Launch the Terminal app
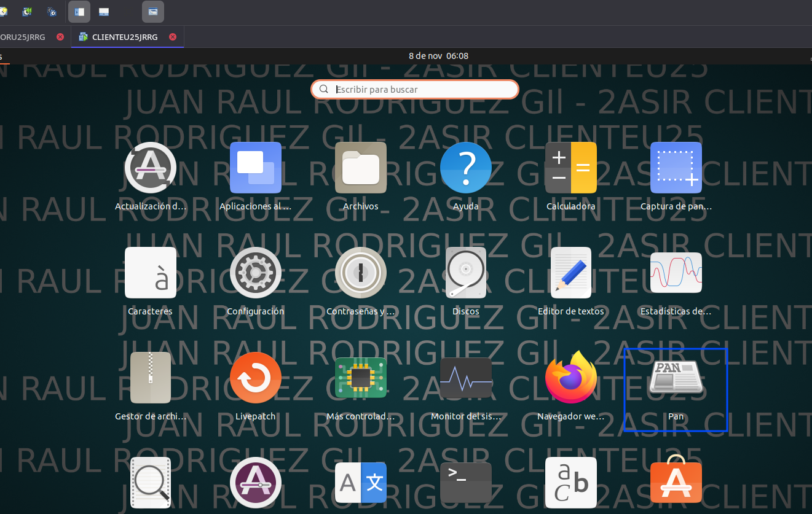Screen dimensions: 812x514 tap(466, 483)
